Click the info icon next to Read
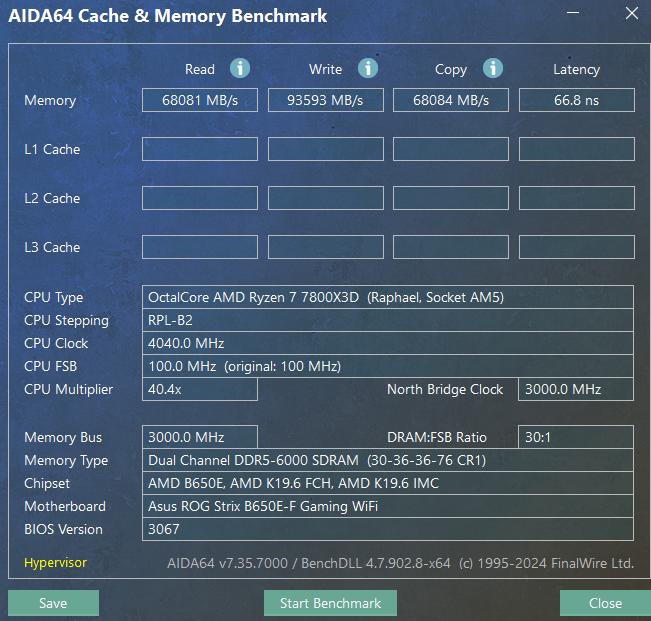 coord(240,68)
